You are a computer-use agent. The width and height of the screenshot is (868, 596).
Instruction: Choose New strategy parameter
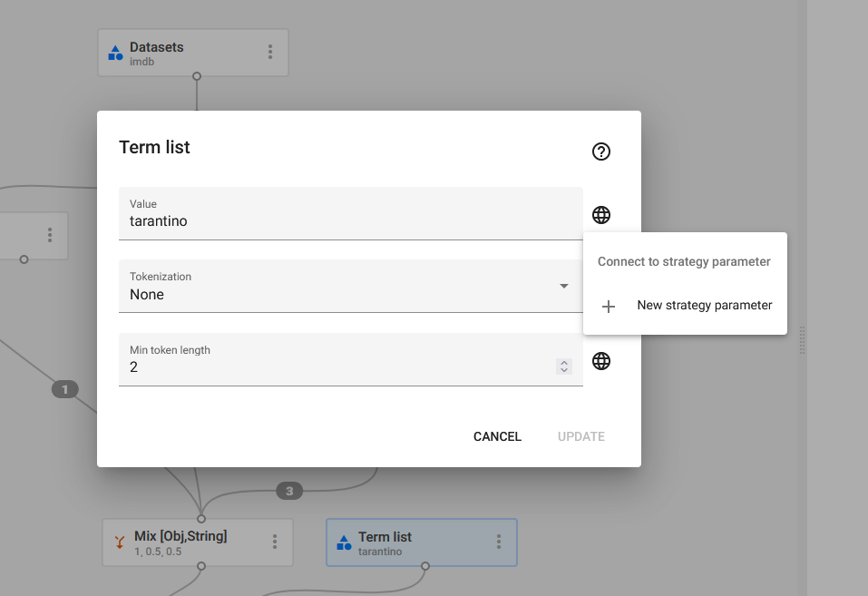[x=686, y=306]
